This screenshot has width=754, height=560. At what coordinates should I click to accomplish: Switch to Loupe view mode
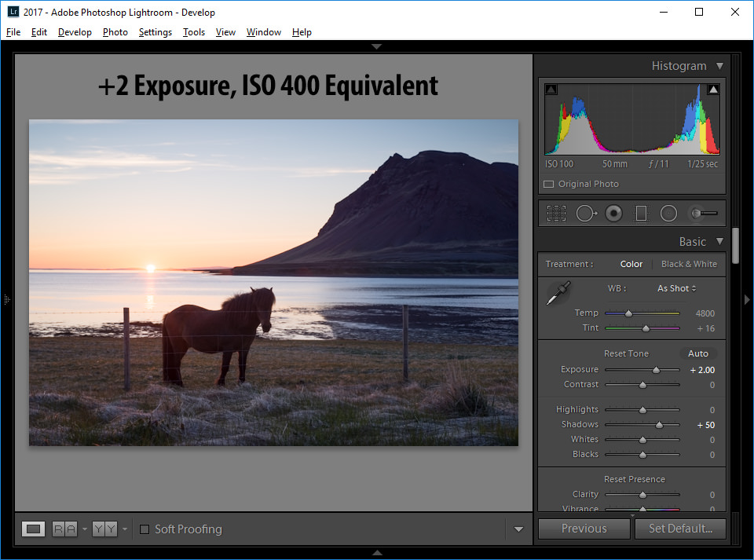33,529
